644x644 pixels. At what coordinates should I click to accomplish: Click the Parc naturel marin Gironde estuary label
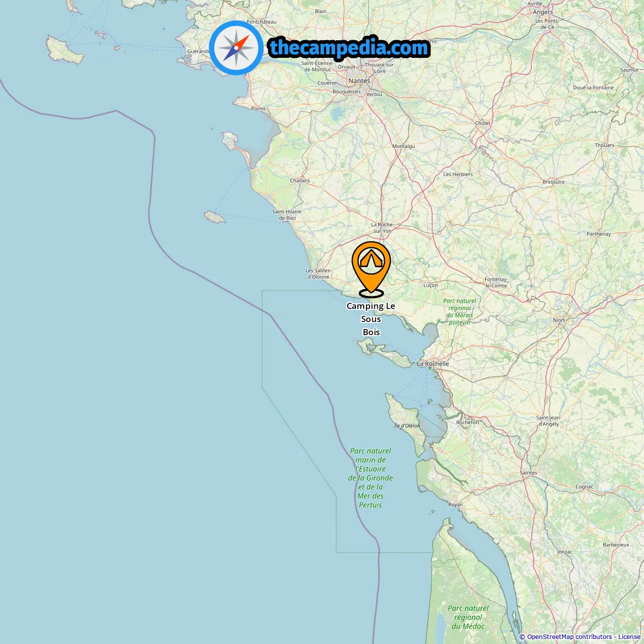point(370,478)
